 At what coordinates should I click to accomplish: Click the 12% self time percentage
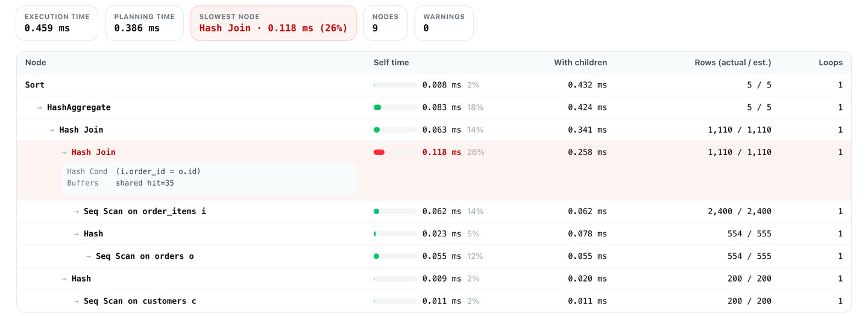coord(476,256)
